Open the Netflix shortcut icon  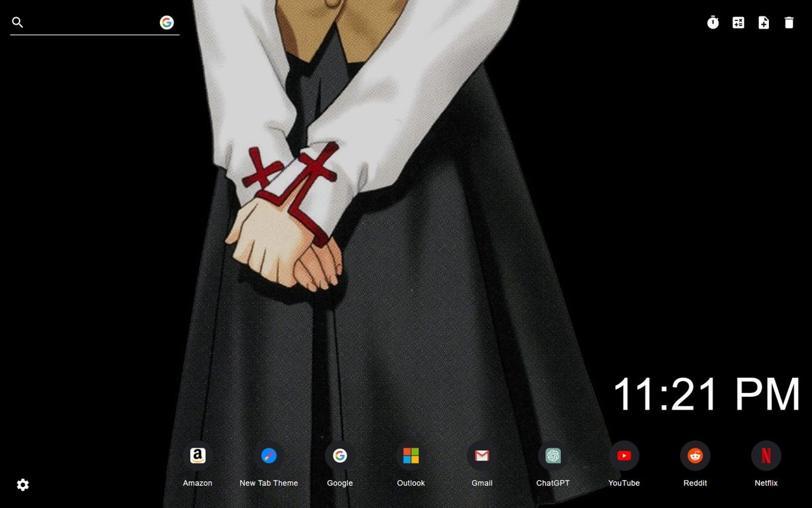click(x=766, y=456)
